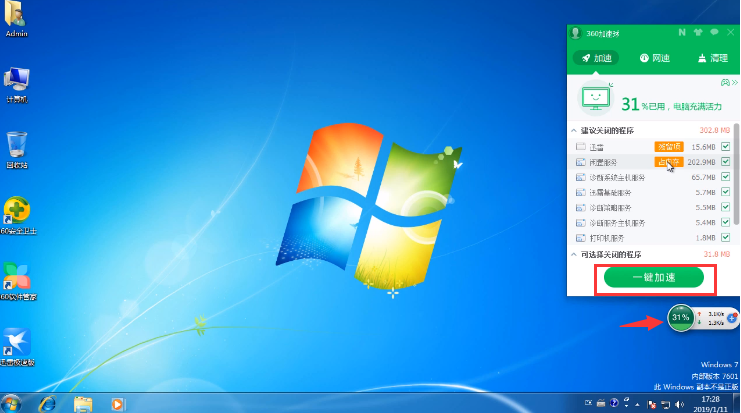Click the orange 保留项 tag
This screenshot has height=413, width=741.
click(x=669, y=146)
